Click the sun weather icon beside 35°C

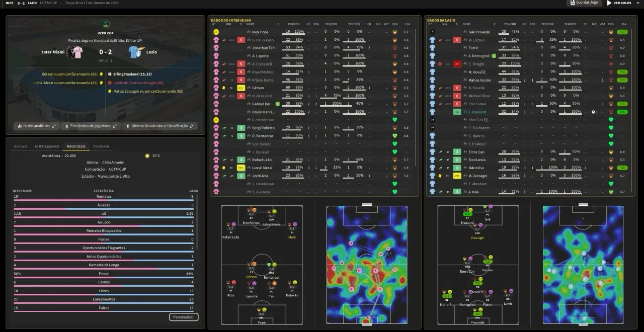tap(147, 155)
